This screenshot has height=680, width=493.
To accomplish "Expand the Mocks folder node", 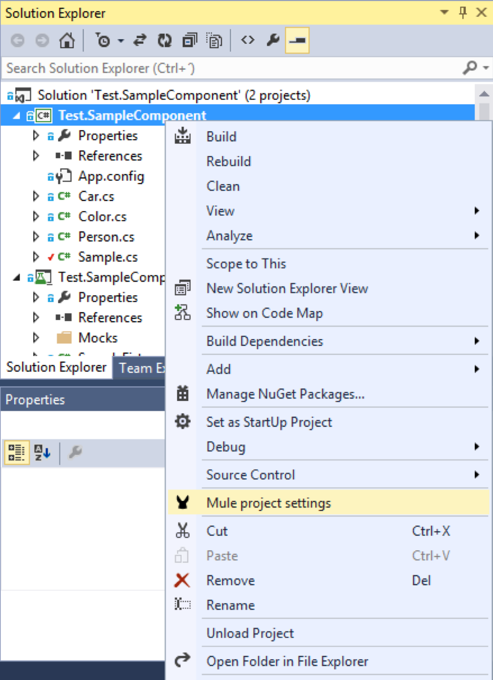I will [36, 338].
